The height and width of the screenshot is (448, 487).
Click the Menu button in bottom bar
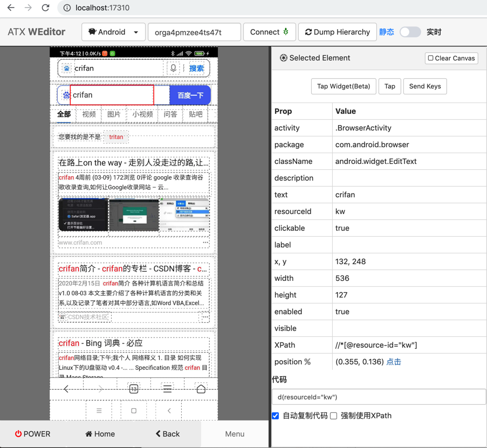click(235, 434)
